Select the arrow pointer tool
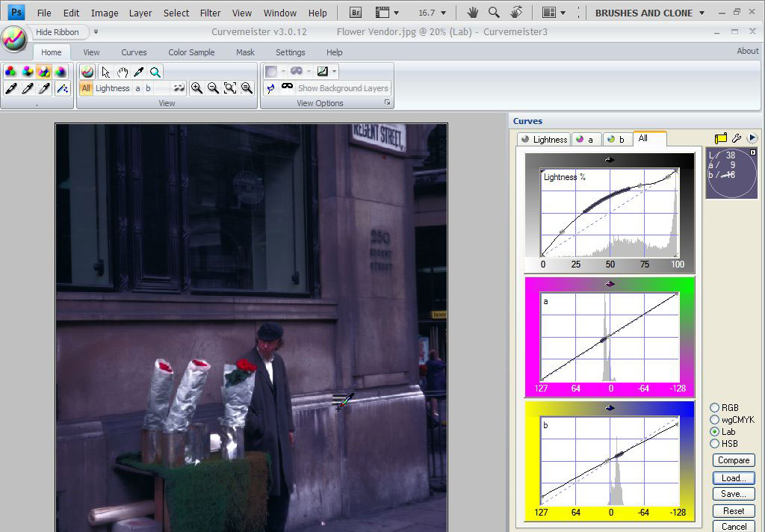This screenshot has height=532, width=765. click(105, 72)
